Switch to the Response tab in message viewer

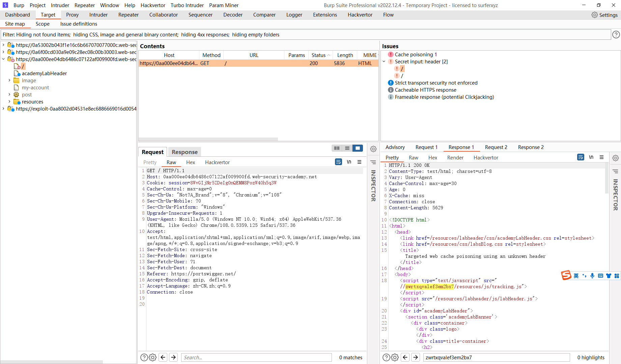185,152
